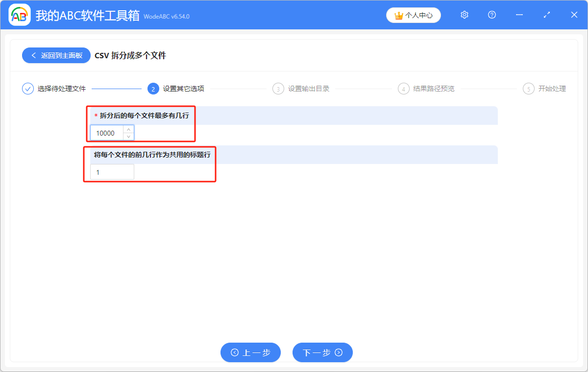588x372 pixels.
Task: Click the crown icon on 个人中心 button
Action: (398, 15)
